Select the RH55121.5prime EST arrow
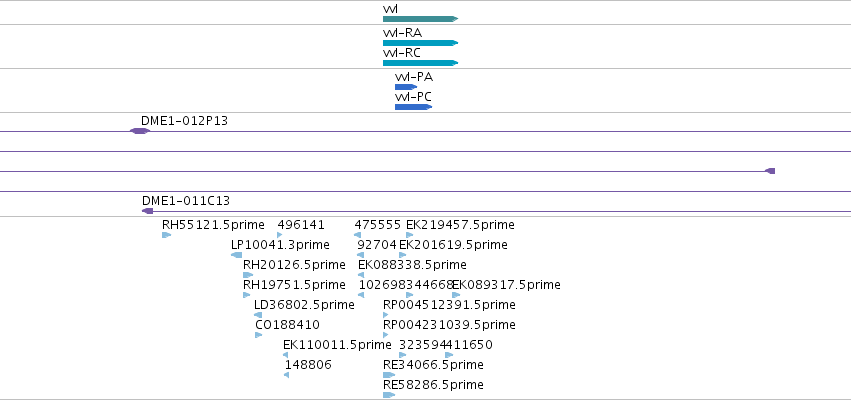Screen dimensions: 851x400 (x=167, y=235)
